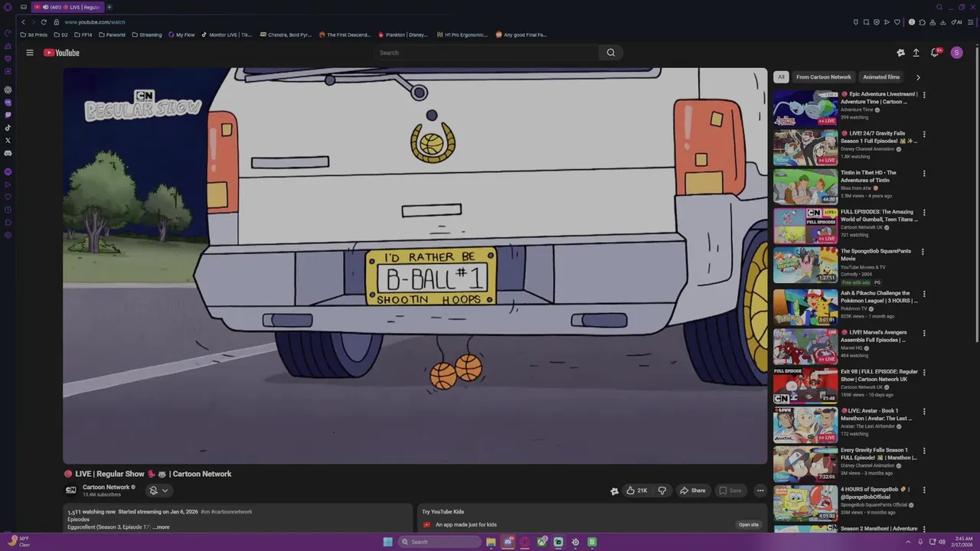The width and height of the screenshot is (980, 551).
Task: Click the heart bookmark icon in address bar
Action: click(x=897, y=22)
